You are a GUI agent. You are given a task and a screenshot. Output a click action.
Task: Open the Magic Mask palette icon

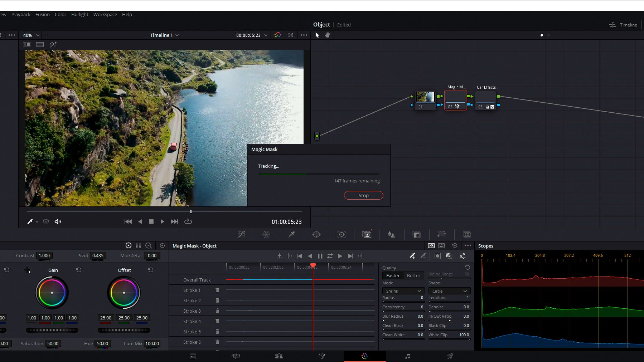click(367, 235)
